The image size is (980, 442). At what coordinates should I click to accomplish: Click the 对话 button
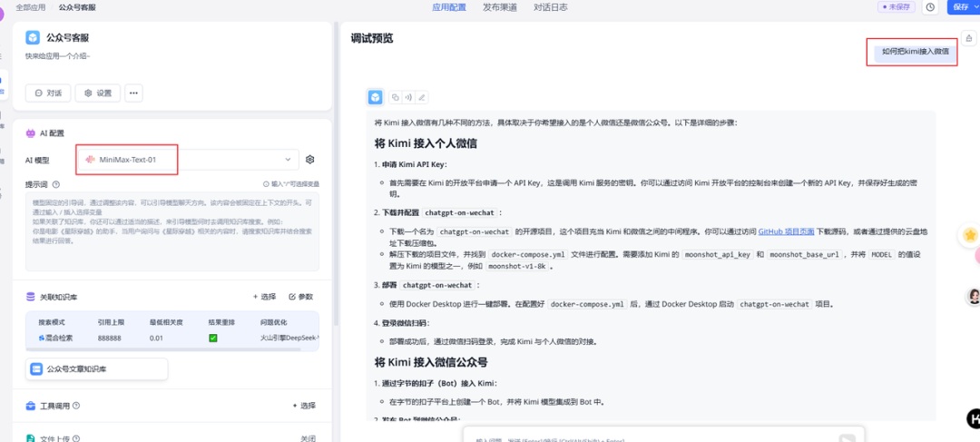coord(48,93)
